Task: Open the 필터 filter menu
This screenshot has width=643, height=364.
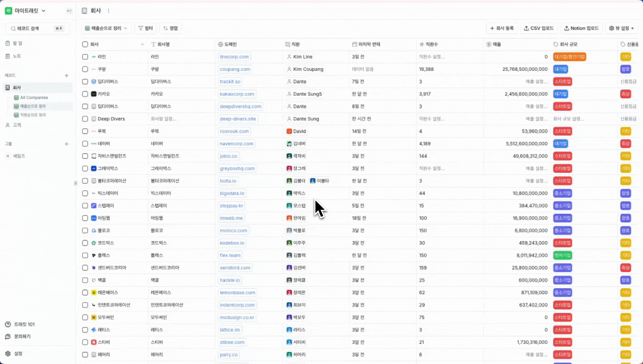Action: (x=146, y=28)
